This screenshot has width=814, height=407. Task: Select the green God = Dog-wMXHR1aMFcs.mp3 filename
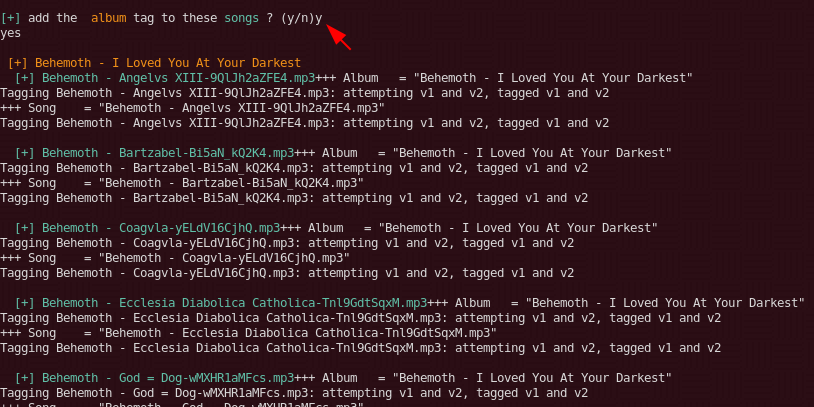(x=168, y=377)
